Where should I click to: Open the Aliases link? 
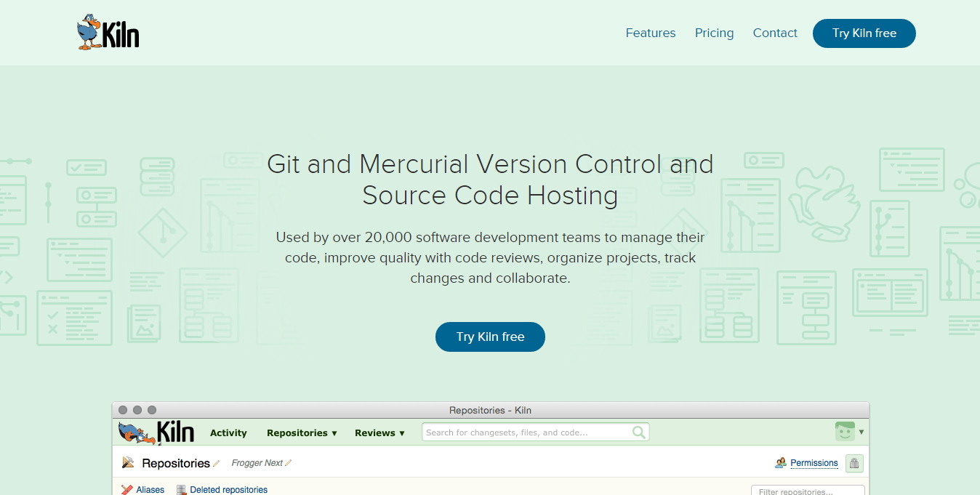pyautogui.click(x=150, y=490)
